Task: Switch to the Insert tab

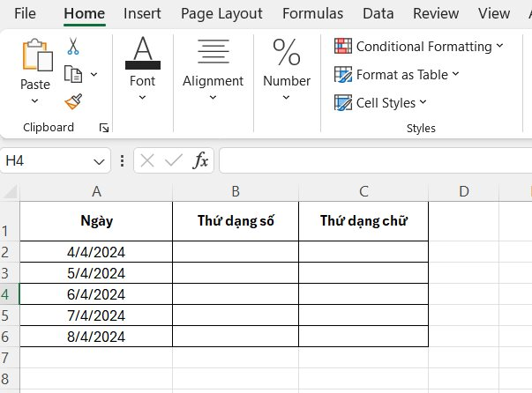Action: click(142, 13)
